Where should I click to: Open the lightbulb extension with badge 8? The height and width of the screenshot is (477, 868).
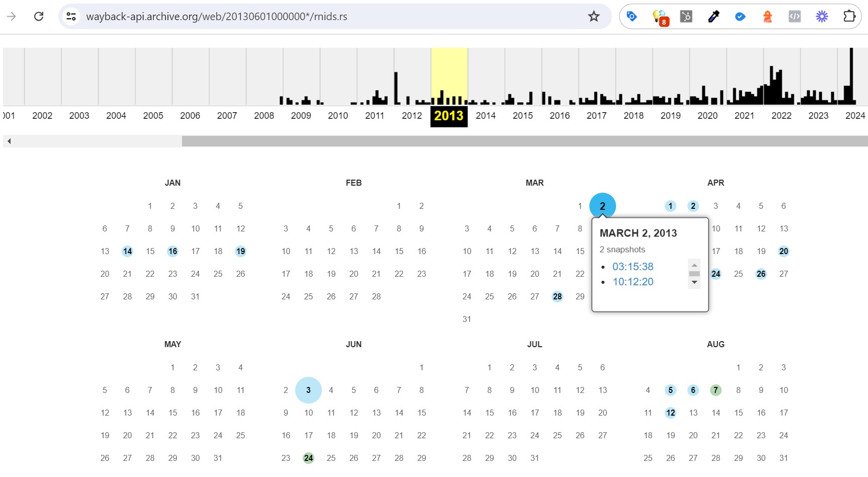(x=659, y=17)
